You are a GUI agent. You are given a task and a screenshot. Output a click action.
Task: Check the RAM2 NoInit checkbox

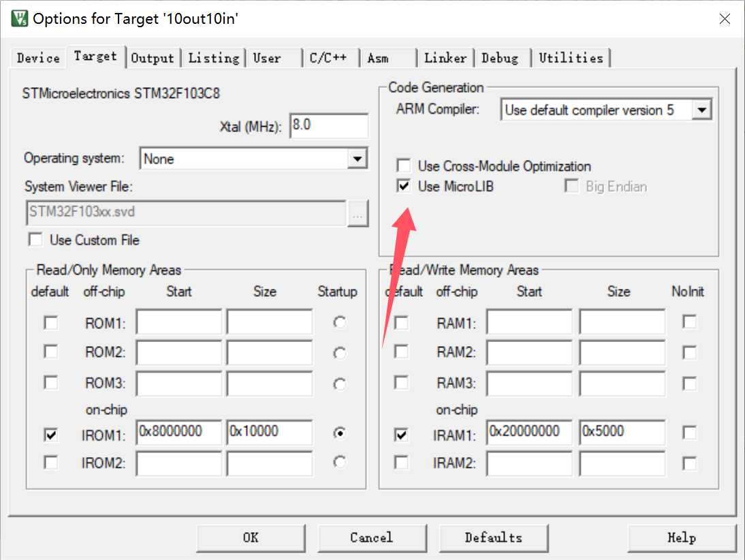coord(689,352)
